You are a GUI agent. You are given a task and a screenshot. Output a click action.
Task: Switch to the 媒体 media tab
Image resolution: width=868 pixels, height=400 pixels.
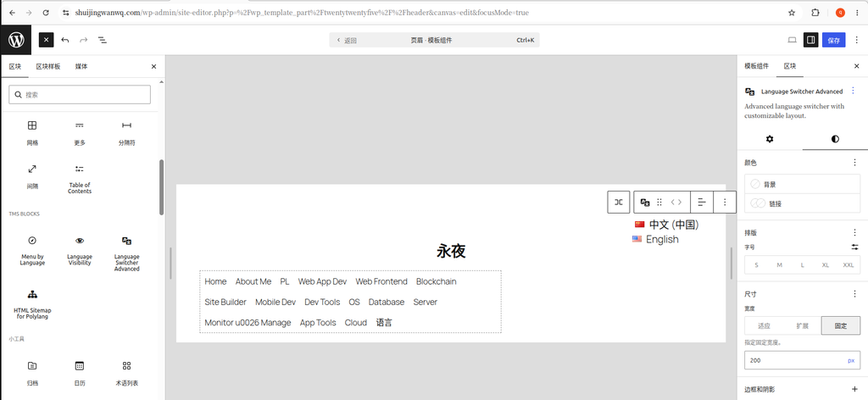81,66
